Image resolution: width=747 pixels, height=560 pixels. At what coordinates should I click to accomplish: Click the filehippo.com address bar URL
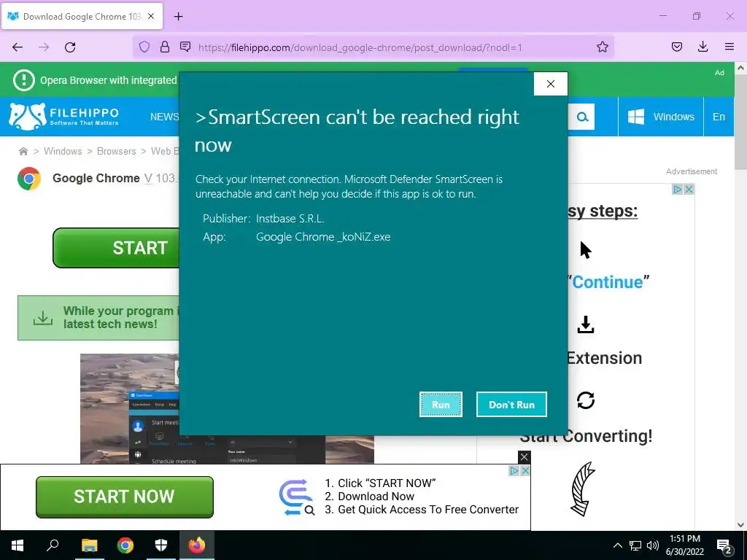[360, 47]
